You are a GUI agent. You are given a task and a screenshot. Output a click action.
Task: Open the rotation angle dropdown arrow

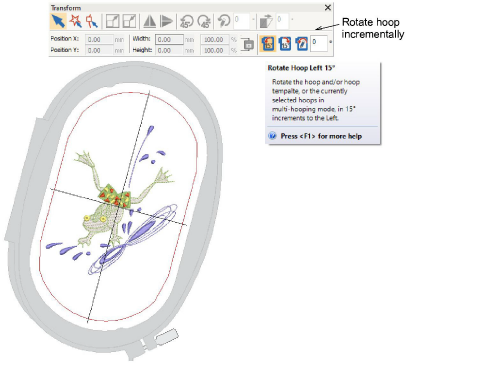[x=253, y=20]
